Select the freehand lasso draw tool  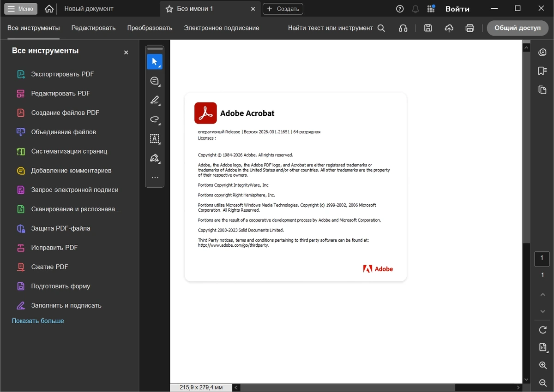[x=155, y=119]
